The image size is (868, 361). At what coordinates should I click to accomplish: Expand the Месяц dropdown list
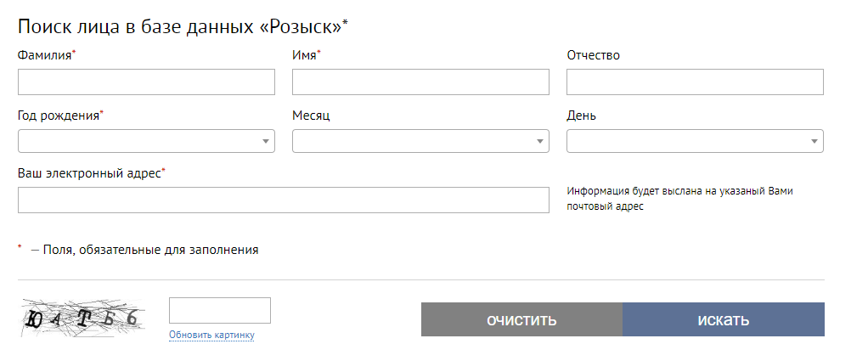tap(420, 141)
